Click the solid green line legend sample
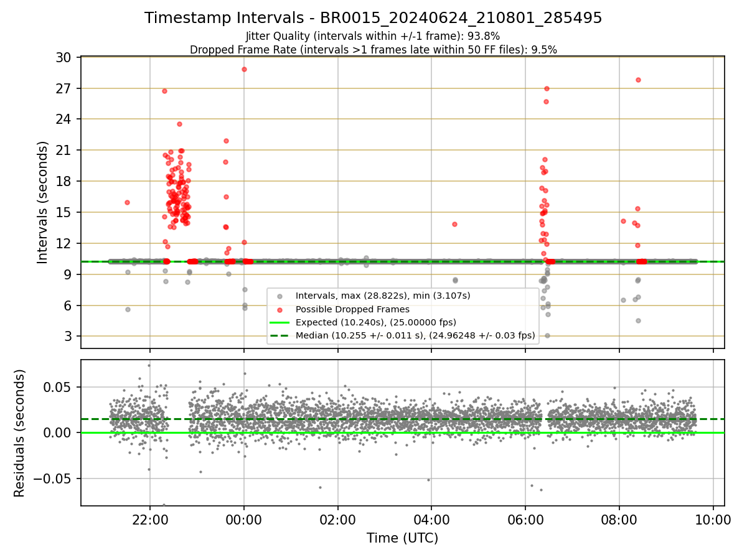The image size is (747, 560). coord(280,322)
